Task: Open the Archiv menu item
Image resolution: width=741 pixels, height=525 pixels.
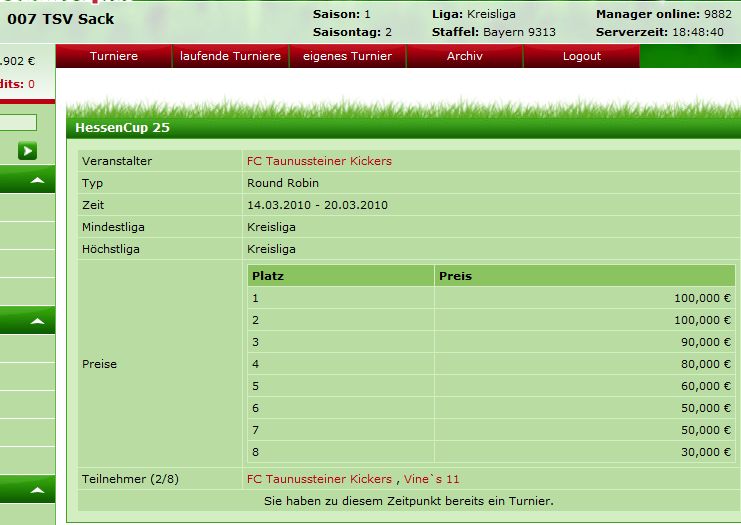Action: coord(464,57)
